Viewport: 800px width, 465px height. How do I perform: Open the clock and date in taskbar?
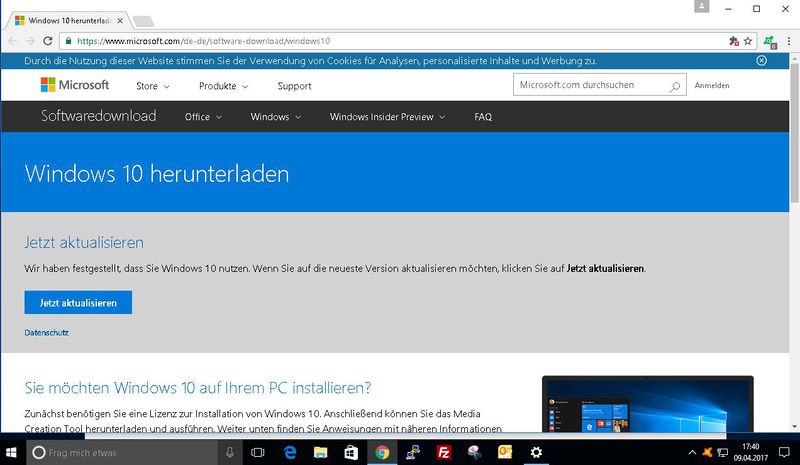(x=751, y=452)
